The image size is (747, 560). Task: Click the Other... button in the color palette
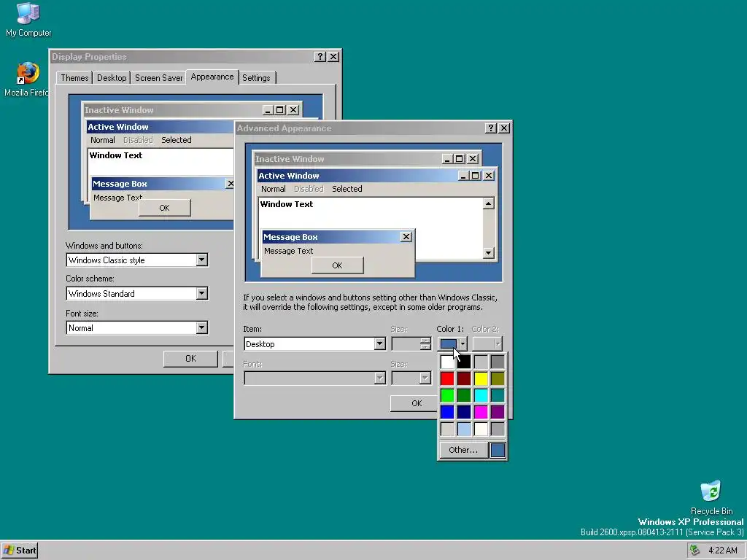click(x=463, y=450)
